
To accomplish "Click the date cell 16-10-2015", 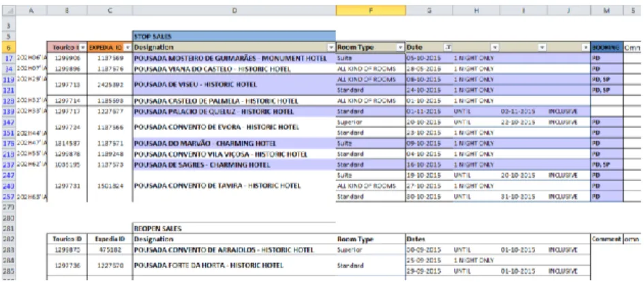I will point(429,165).
